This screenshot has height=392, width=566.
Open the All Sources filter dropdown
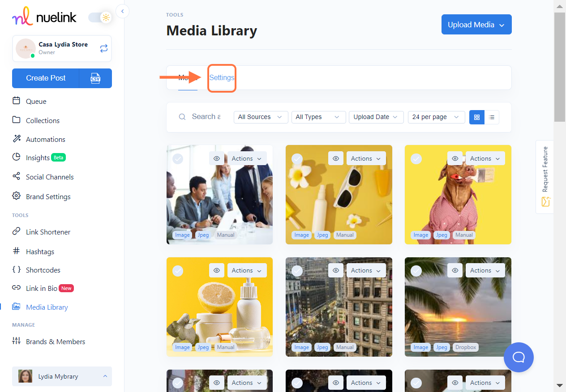261,117
